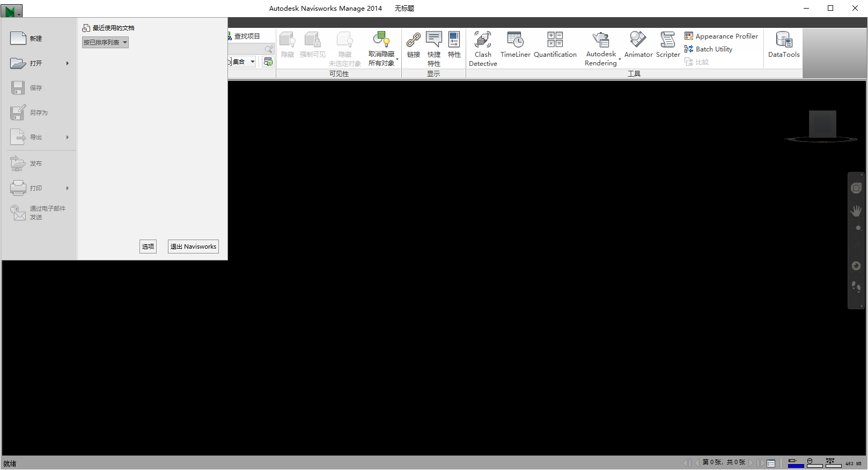Image resolution: width=868 pixels, height=470 pixels.
Task: Open the DataTools tool
Action: pyautogui.click(x=784, y=45)
